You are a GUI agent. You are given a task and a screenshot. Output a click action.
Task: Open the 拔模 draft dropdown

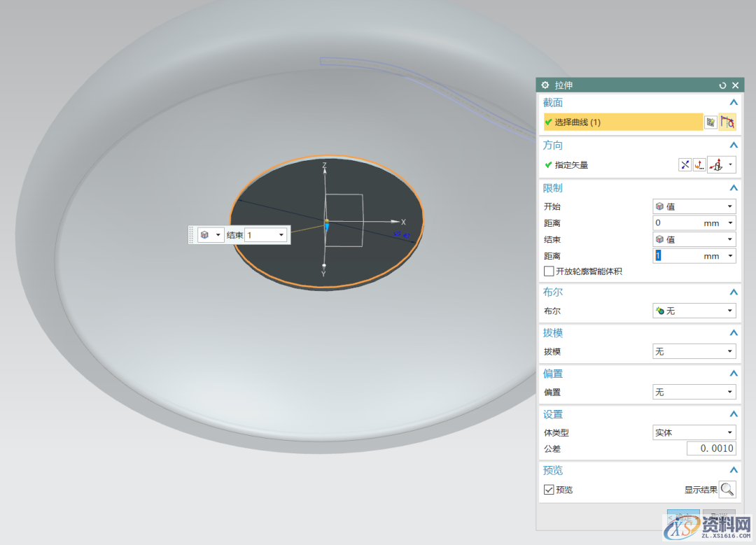point(694,352)
